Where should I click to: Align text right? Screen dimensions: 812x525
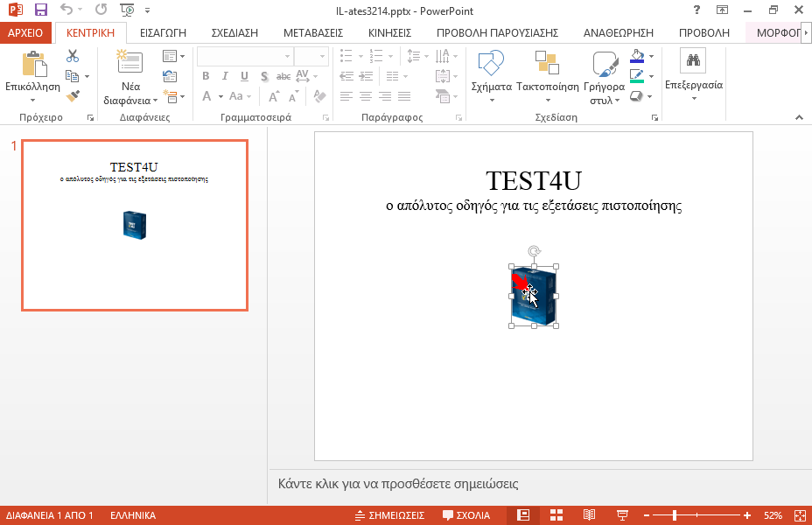click(385, 96)
